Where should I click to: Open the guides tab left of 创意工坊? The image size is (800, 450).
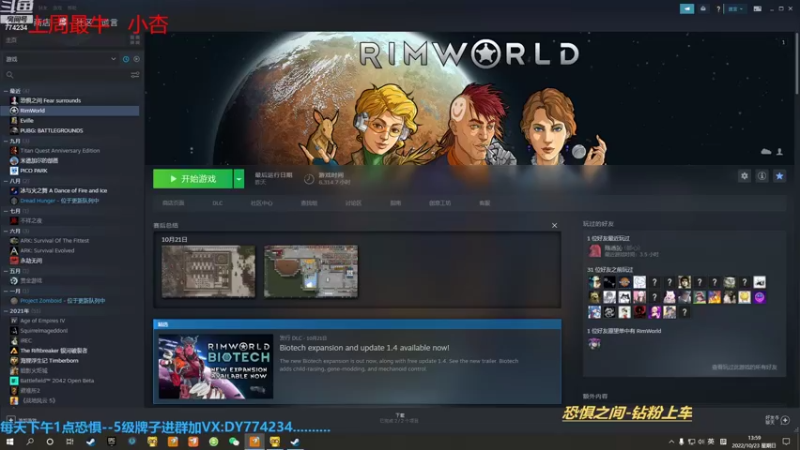pos(395,203)
